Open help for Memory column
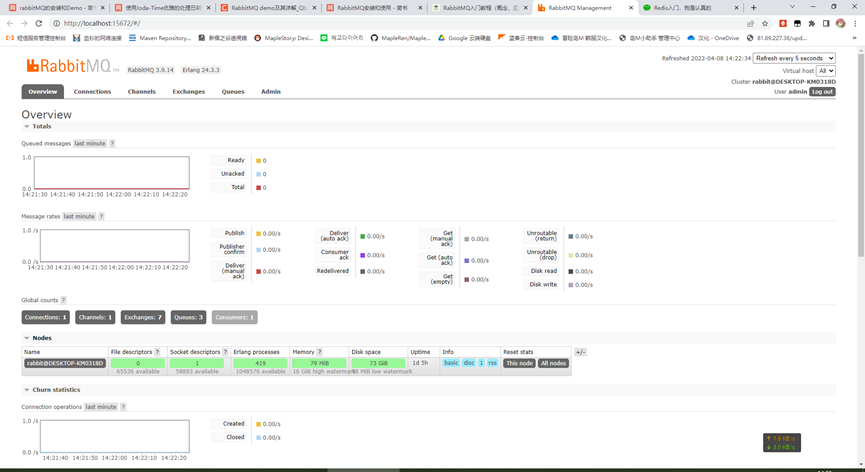The image size is (865, 472). click(x=319, y=352)
